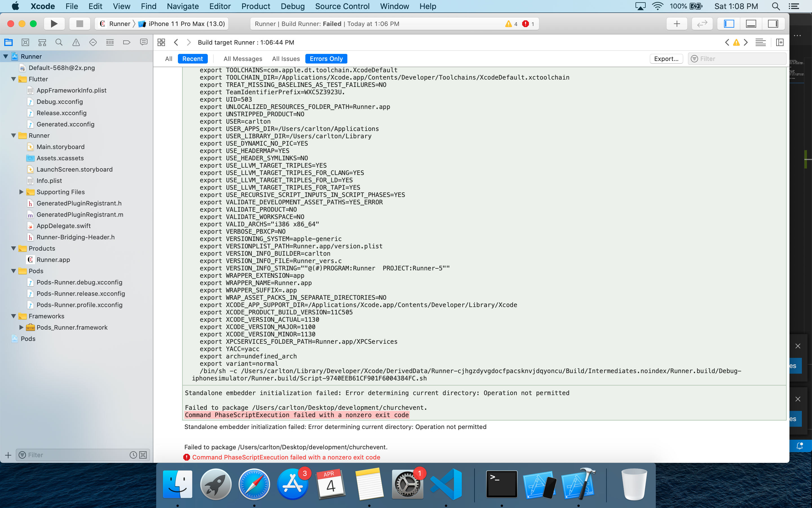This screenshot has width=812, height=508.
Task: Open the Debug menu
Action: click(293, 6)
